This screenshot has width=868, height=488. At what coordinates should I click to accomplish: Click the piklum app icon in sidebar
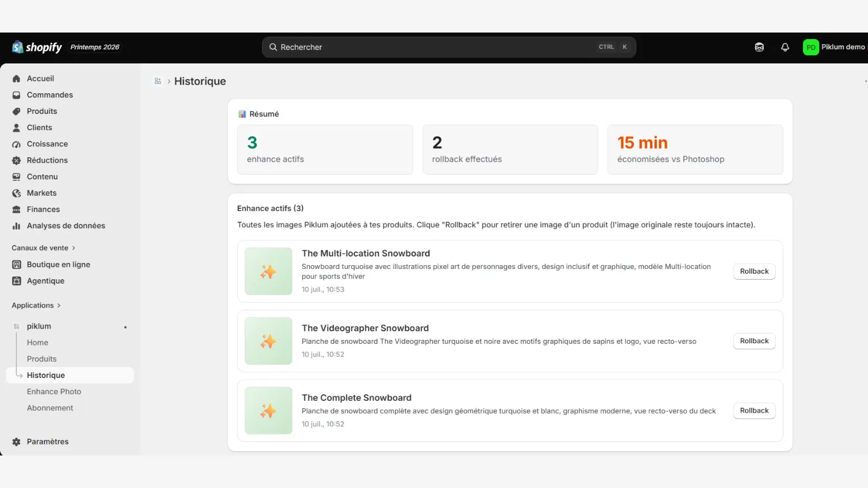(16, 326)
